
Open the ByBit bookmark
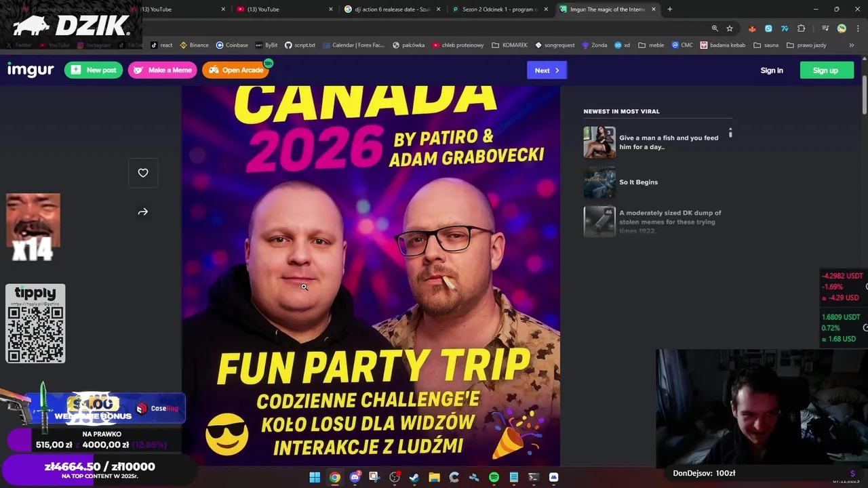[x=267, y=45]
